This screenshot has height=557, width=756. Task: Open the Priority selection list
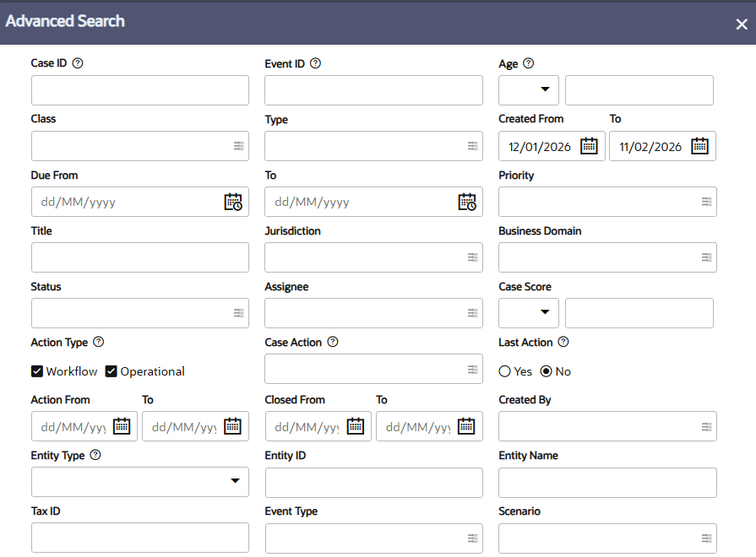point(708,202)
